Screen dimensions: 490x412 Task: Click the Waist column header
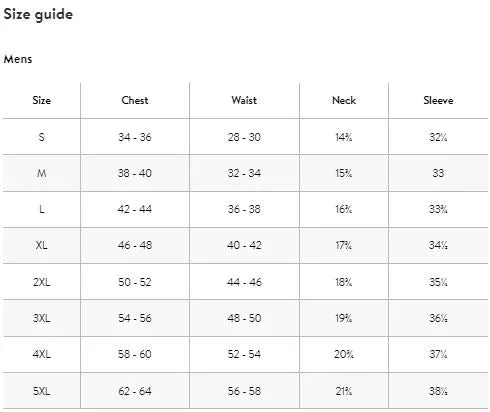[244, 100]
